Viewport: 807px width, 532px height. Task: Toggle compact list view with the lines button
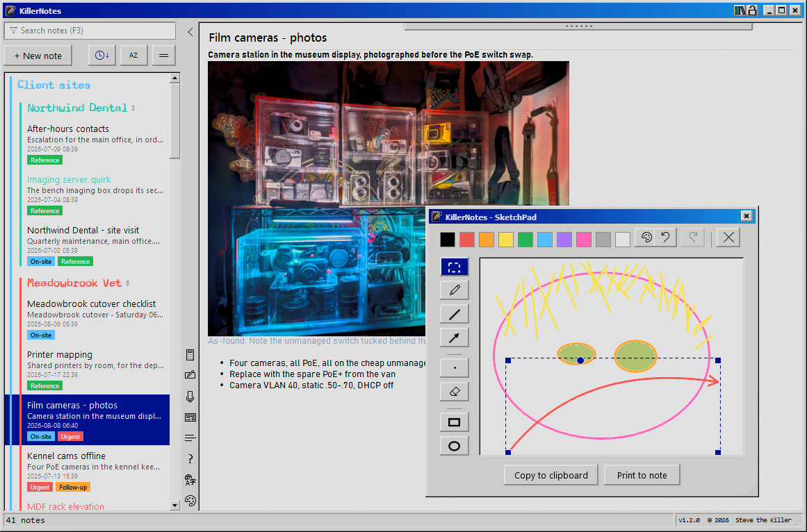pos(163,56)
